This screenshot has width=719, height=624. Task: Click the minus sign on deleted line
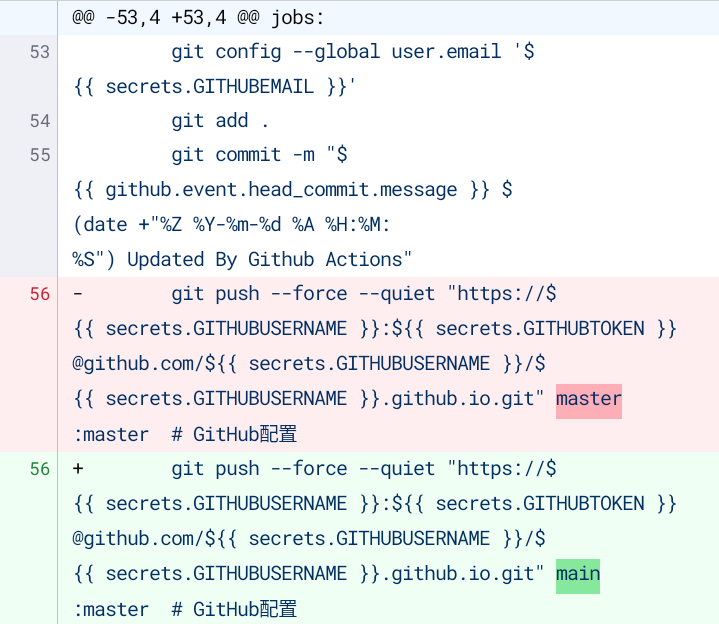point(78,294)
